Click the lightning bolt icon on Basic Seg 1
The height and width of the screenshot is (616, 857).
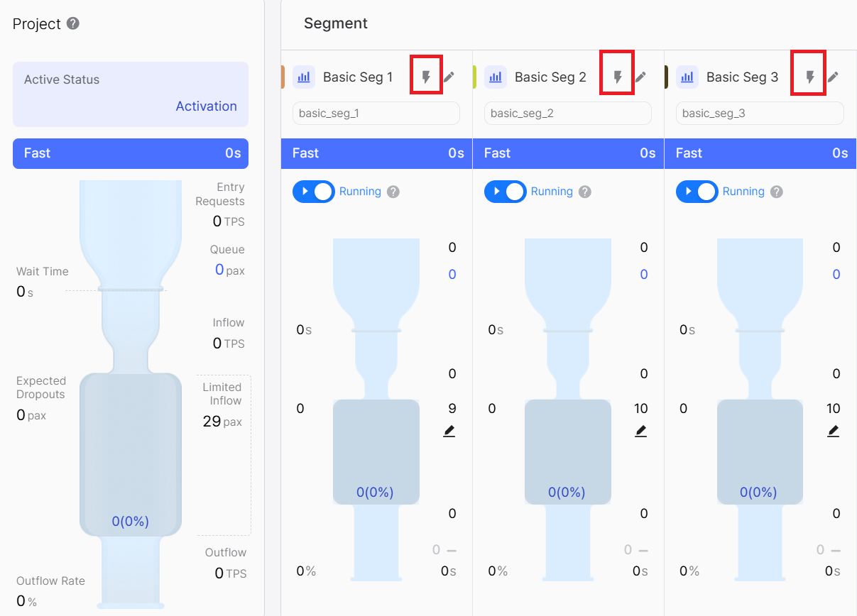click(426, 77)
